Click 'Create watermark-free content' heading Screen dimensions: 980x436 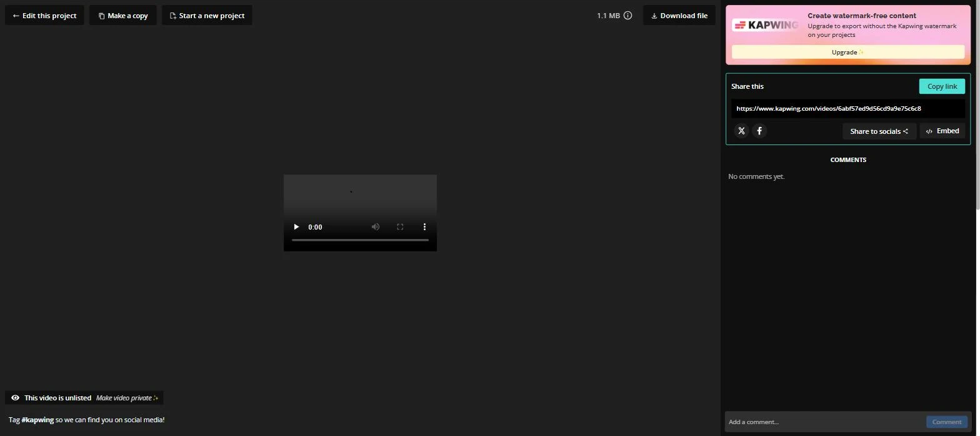click(862, 16)
